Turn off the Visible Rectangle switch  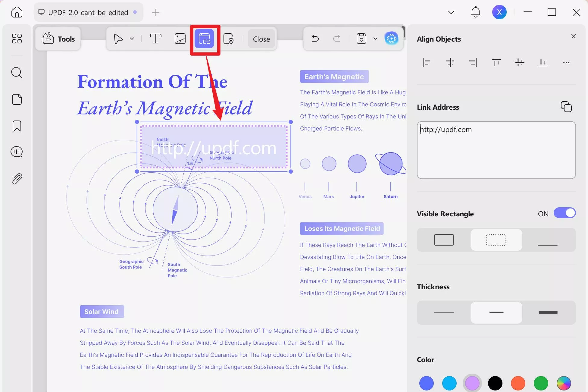pyautogui.click(x=565, y=213)
